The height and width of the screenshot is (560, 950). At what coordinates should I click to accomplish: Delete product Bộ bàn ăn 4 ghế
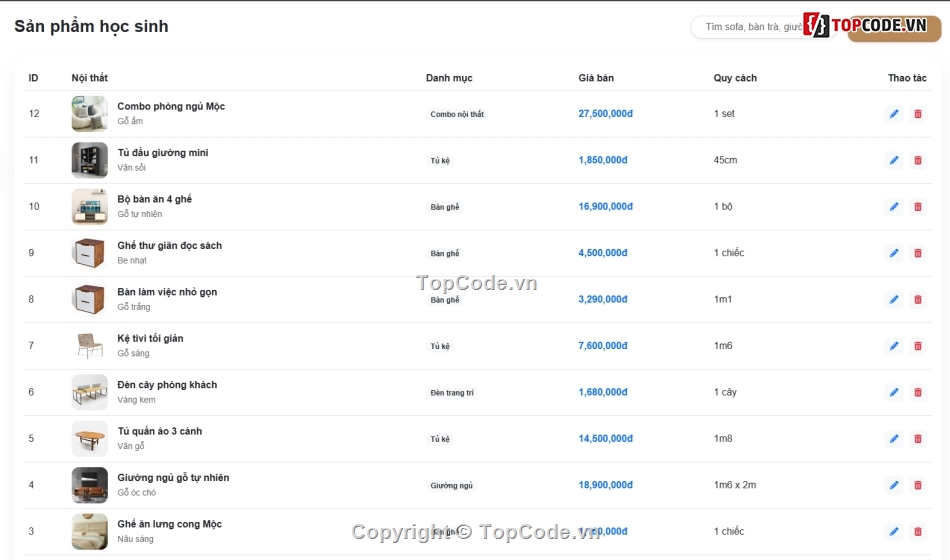[918, 207]
